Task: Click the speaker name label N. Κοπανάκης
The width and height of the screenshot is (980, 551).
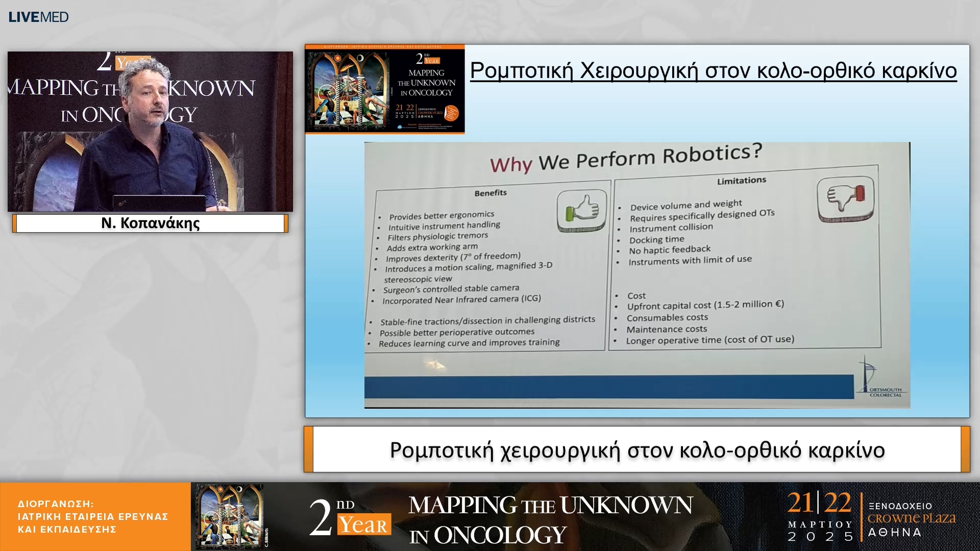Action: point(150,223)
